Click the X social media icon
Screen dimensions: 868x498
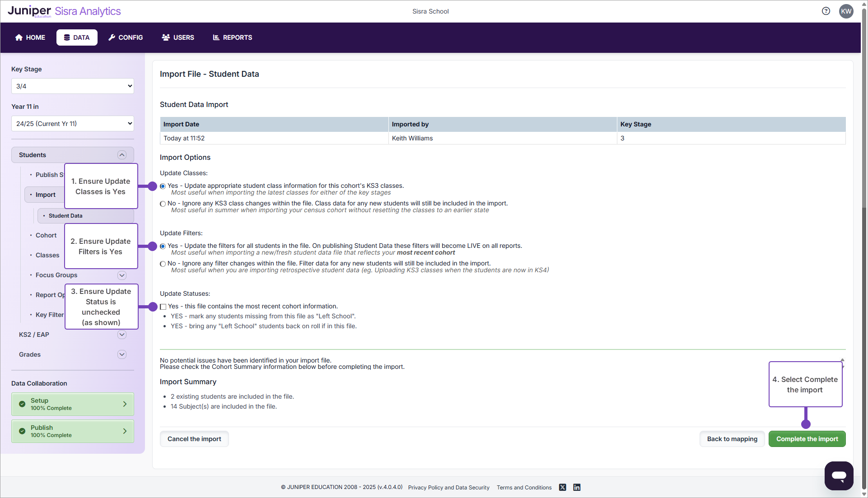562,487
